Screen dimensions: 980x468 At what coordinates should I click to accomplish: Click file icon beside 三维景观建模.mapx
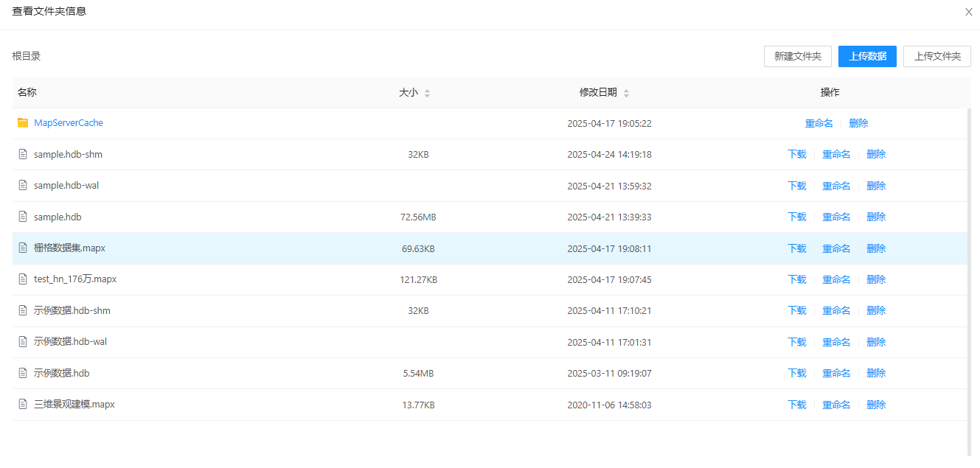coord(23,405)
